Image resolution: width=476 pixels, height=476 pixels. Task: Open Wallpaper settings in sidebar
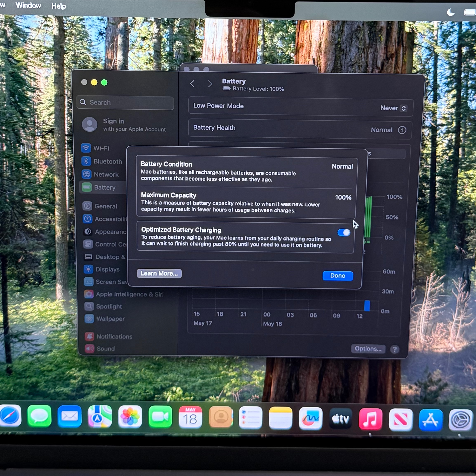[105, 319]
